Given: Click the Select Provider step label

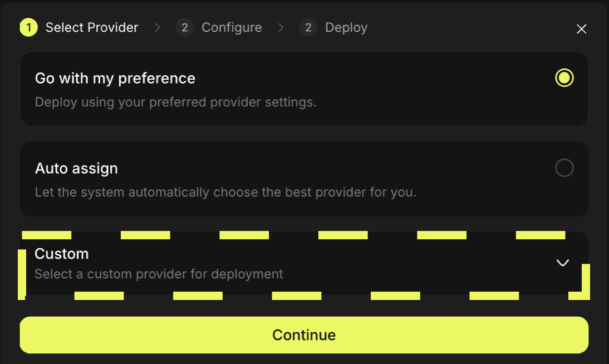Looking at the screenshot, I should point(92,27).
